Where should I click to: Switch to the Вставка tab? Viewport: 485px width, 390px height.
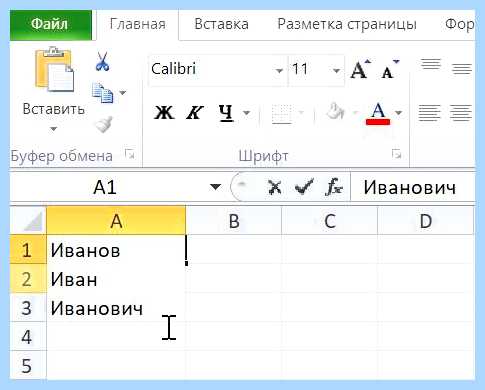221,24
